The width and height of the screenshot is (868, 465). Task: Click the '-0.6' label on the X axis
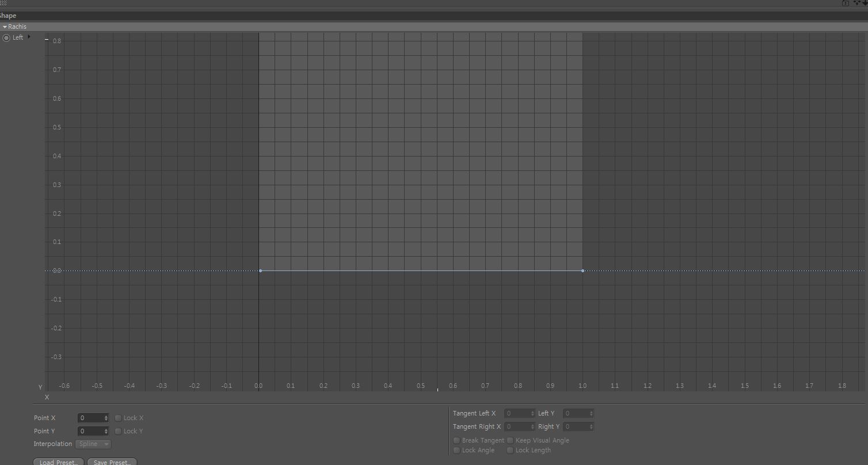(64, 386)
